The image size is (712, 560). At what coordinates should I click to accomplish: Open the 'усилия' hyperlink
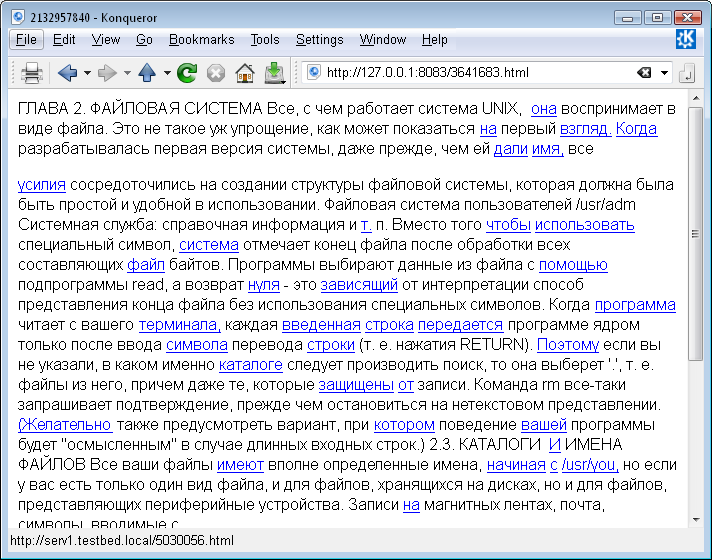(x=42, y=185)
